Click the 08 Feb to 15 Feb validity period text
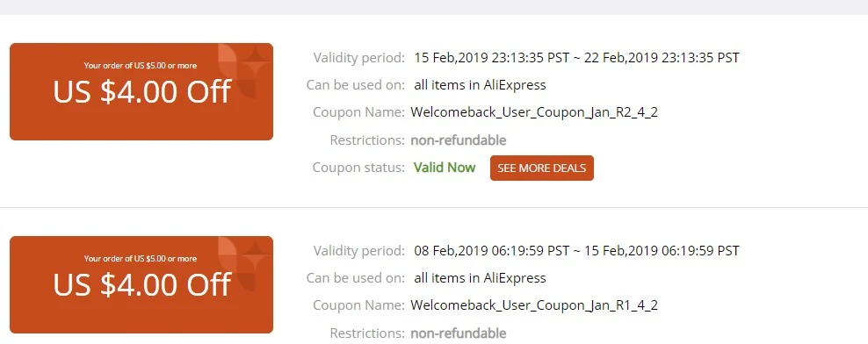 [x=576, y=250]
